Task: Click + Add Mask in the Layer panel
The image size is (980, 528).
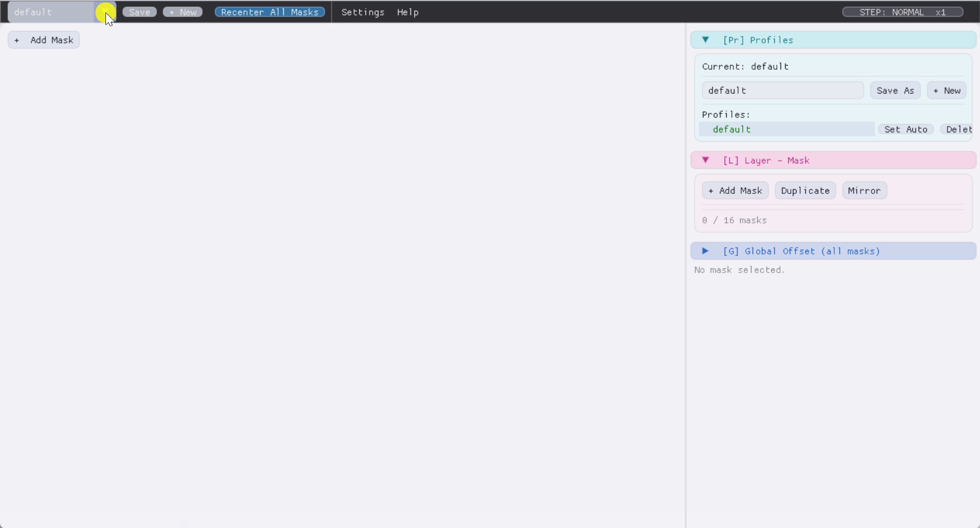Action: (735, 190)
